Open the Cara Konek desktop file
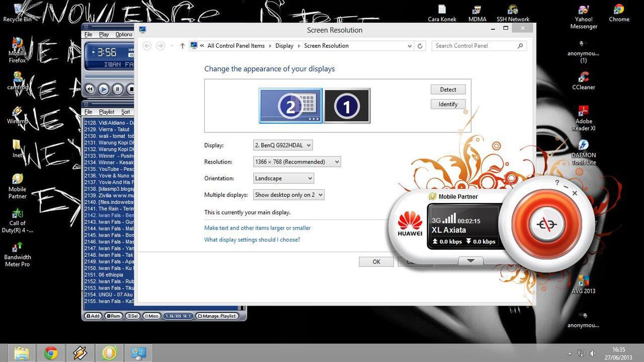The width and height of the screenshot is (644, 362). click(x=442, y=13)
